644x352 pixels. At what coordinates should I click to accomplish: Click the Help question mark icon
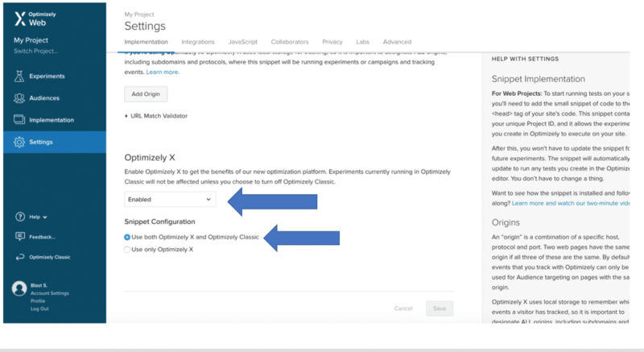pyautogui.click(x=19, y=217)
